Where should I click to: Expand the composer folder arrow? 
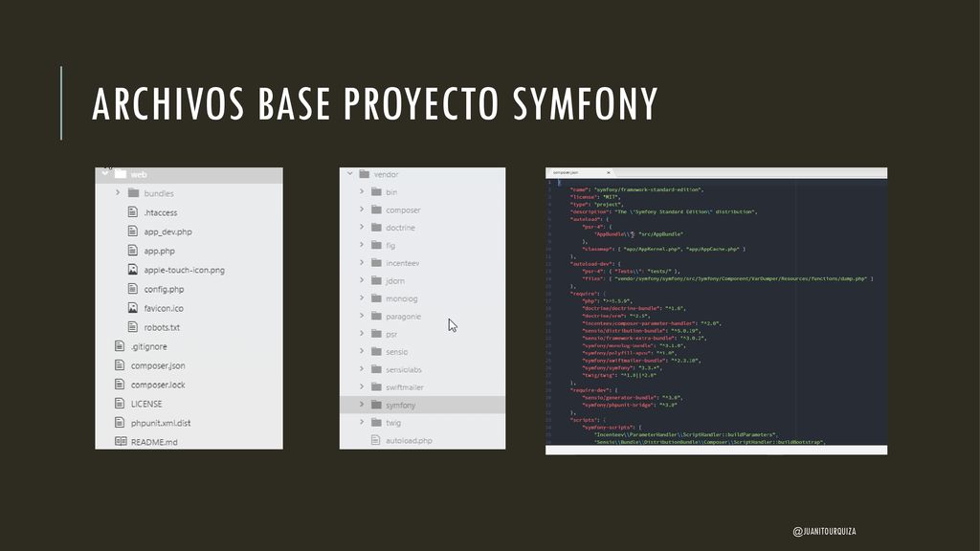pos(362,209)
